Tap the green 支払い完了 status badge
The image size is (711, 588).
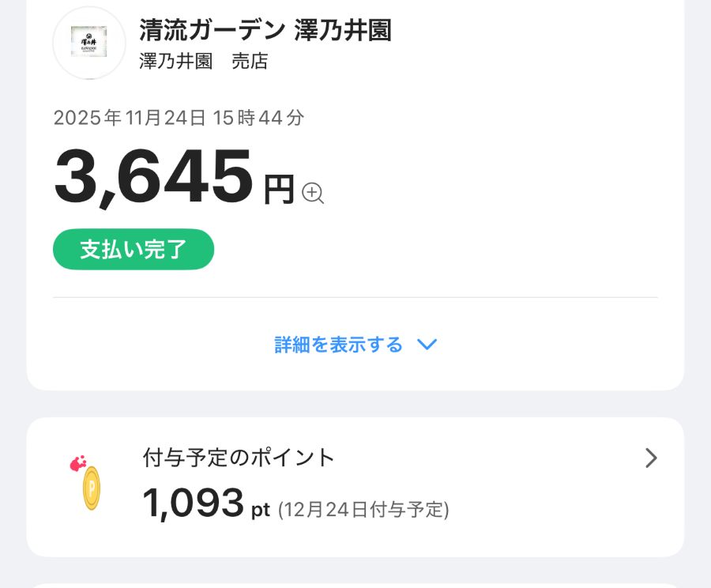coord(134,250)
